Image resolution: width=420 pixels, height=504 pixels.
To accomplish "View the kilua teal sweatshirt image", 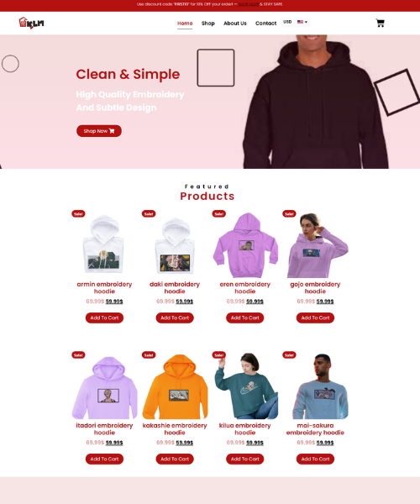I will tap(245, 386).
